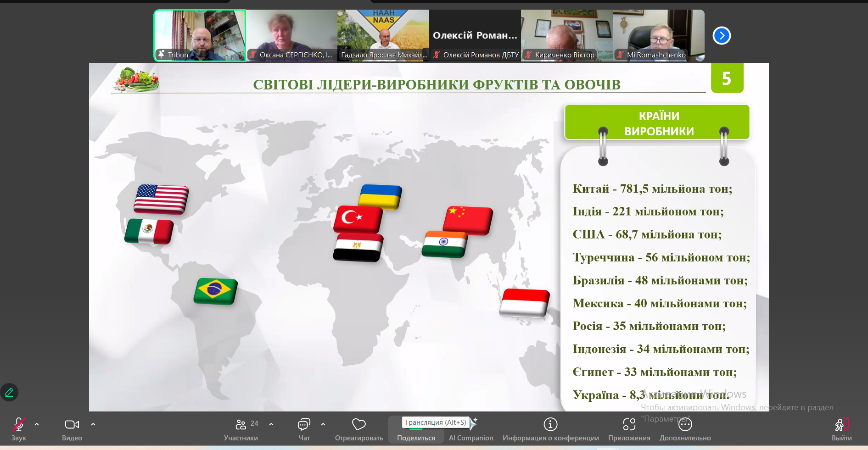The image size is (868, 450).
Task: Click the Brazil flag on the map
Action: (x=216, y=291)
